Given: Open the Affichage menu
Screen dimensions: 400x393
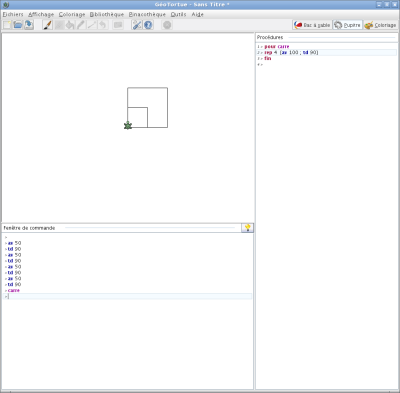Looking at the screenshot, I should click(x=41, y=14).
